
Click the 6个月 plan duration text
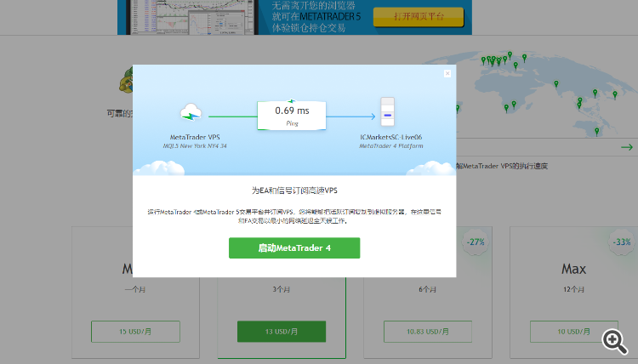[x=428, y=289]
